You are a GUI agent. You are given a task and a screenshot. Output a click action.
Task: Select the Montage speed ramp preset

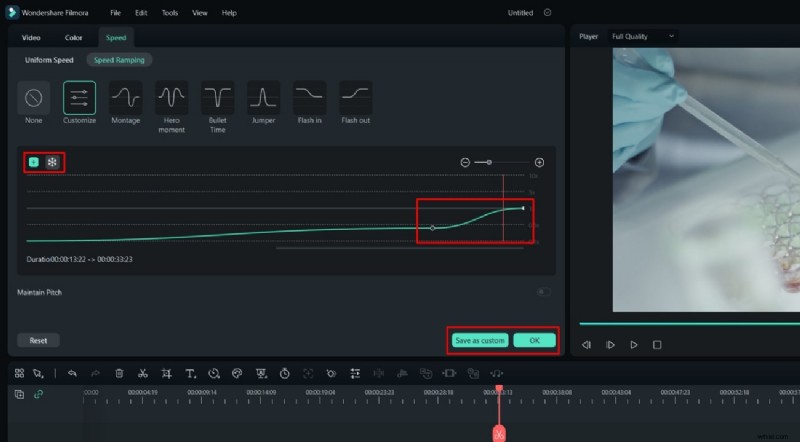click(x=125, y=98)
